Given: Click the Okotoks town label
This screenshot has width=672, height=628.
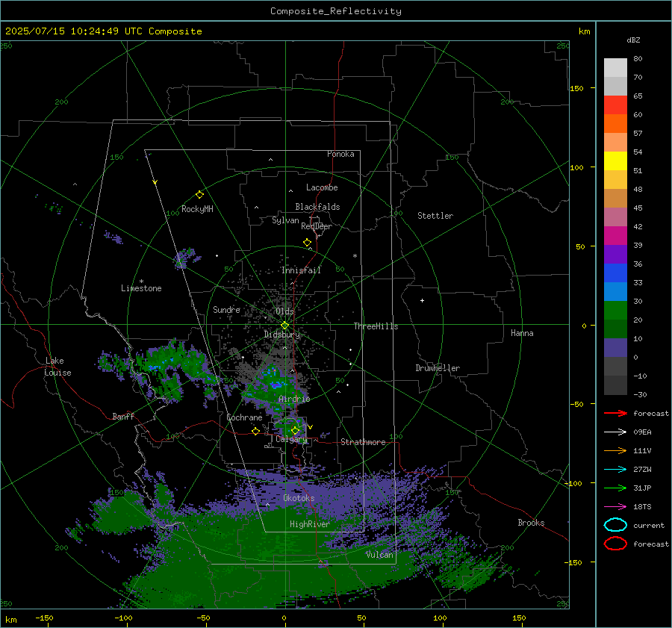Looking at the screenshot, I should coord(299,498).
